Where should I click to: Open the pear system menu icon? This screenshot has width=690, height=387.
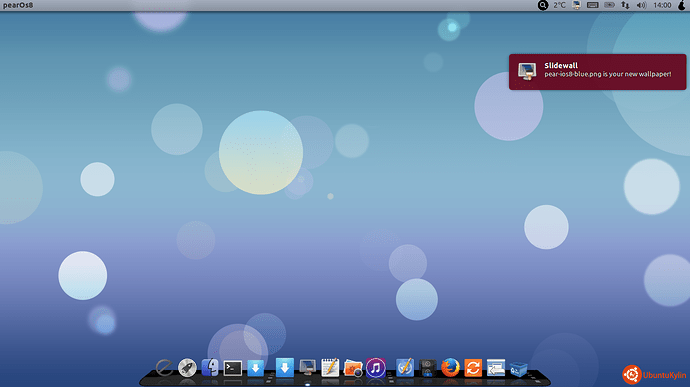pyautogui.click(x=682, y=5)
